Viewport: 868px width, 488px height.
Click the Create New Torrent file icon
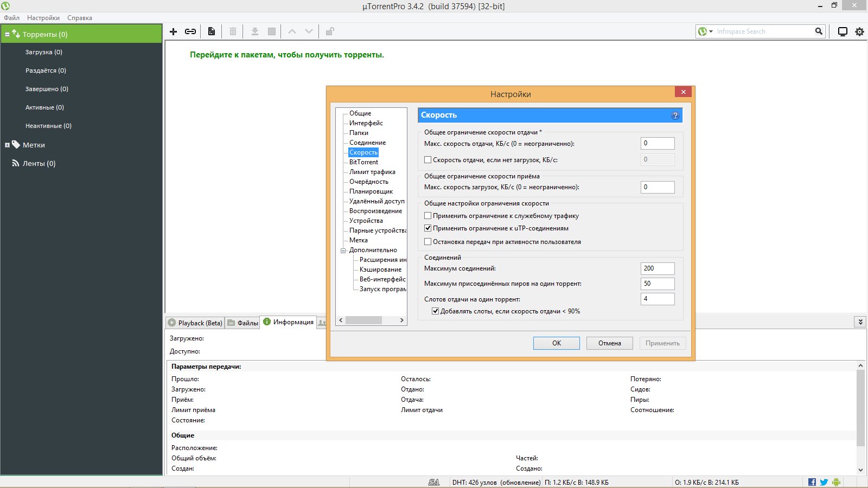click(x=212, y=31)
